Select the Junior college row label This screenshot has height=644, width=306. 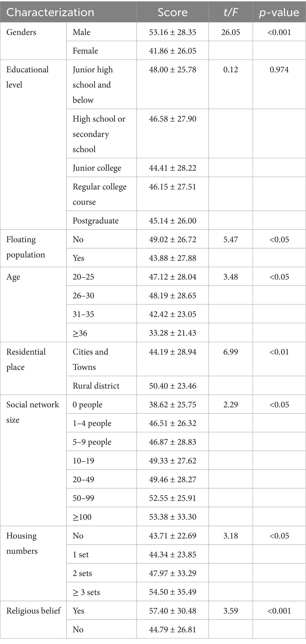[97, 168]
